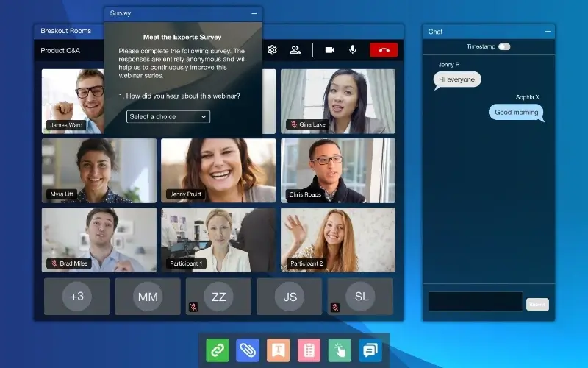Select Jenny Pruitt's video tile
The height and width of the screenshot is (368, 588).
coord(218,171)
